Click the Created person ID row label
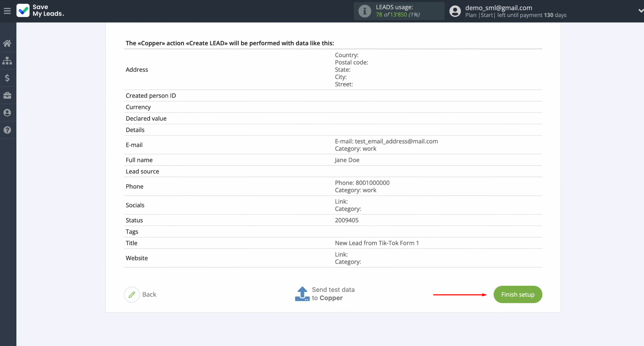Screen dimensions: 644x346 (151, 96)
